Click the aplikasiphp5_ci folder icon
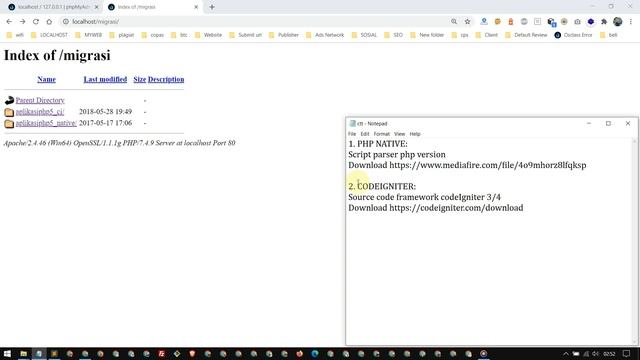Viewport: 640px width, 360px height. pos(9,112)
